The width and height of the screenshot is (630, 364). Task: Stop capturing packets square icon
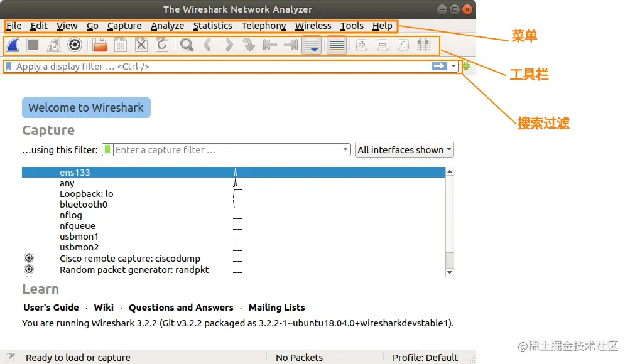(33, 45)
